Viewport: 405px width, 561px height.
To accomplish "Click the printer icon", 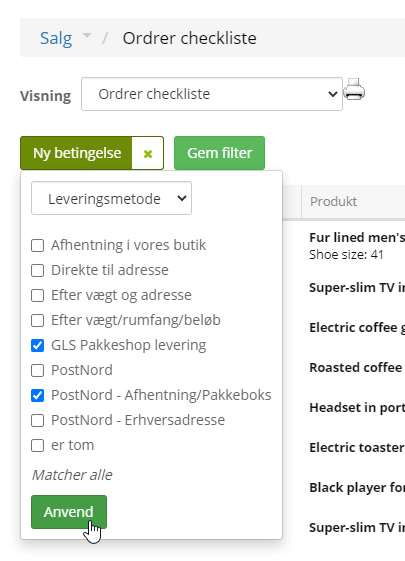I will [354, 89].
